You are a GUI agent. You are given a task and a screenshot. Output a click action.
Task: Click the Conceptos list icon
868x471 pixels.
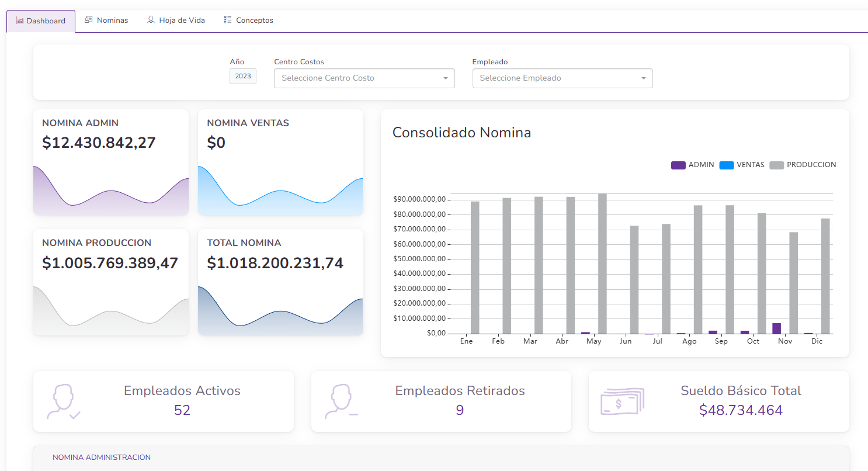tap(228, 20)
